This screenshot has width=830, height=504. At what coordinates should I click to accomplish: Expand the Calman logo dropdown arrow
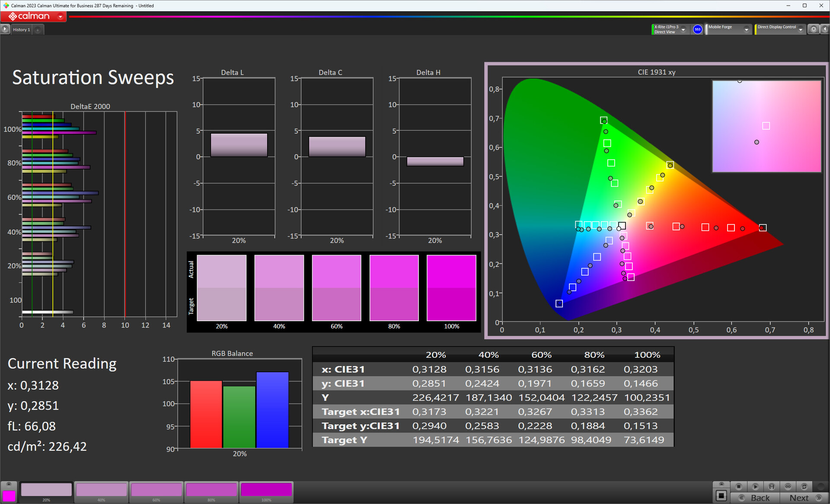[61, 17]
